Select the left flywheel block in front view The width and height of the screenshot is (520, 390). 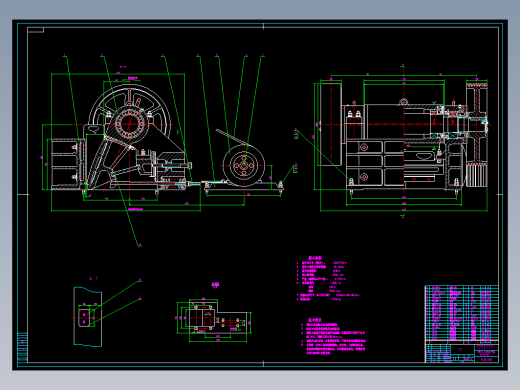pos(331,124)
